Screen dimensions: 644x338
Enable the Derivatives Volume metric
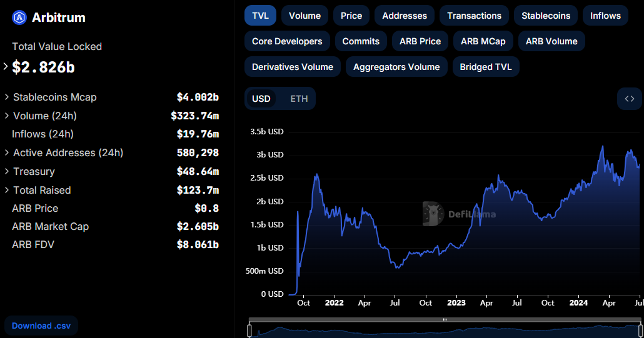pos(293,67)
